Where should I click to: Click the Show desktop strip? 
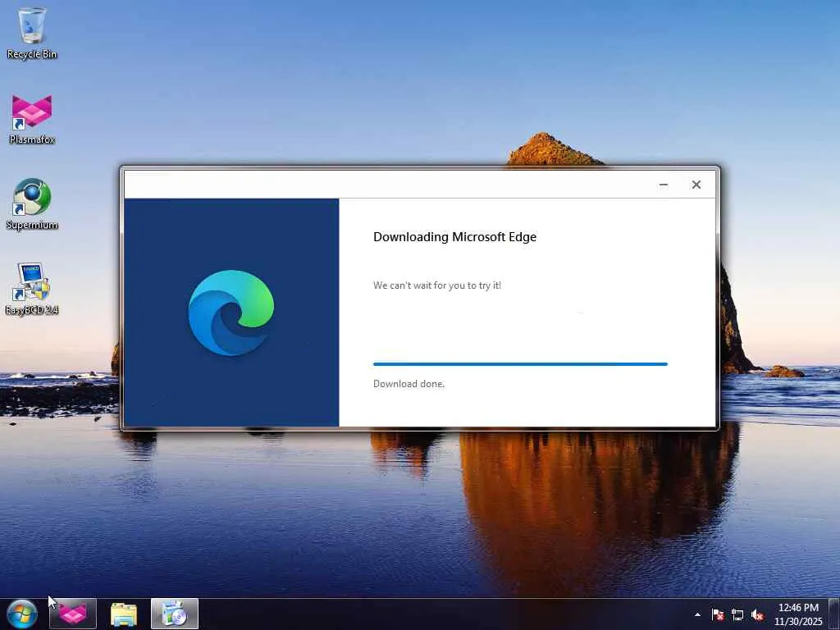(834, 614)
